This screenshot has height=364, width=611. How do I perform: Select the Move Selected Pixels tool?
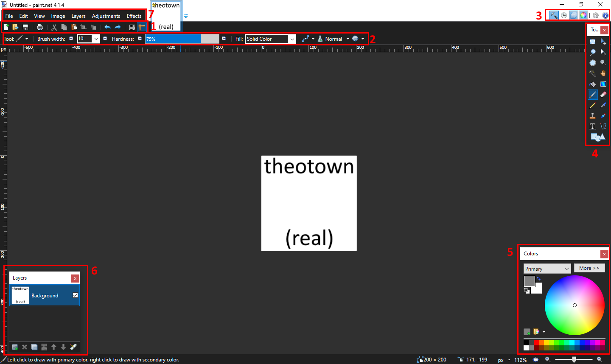(603, 42)
